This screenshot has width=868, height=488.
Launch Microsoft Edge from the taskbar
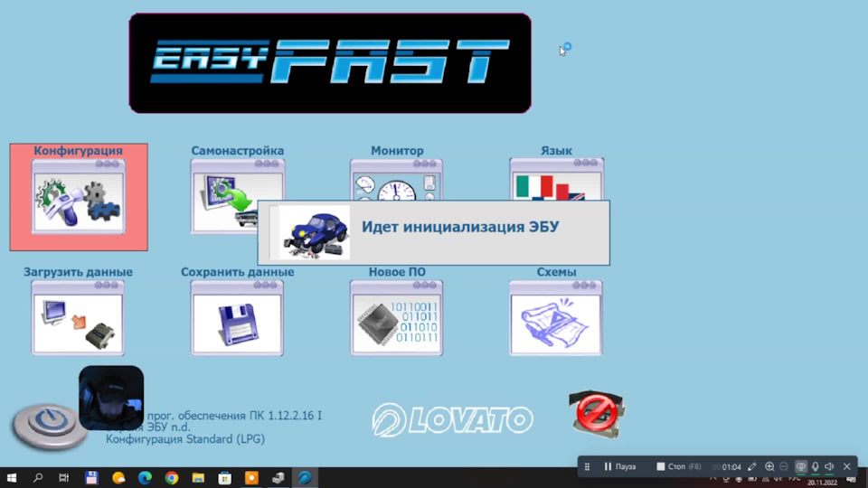[145, 477]
